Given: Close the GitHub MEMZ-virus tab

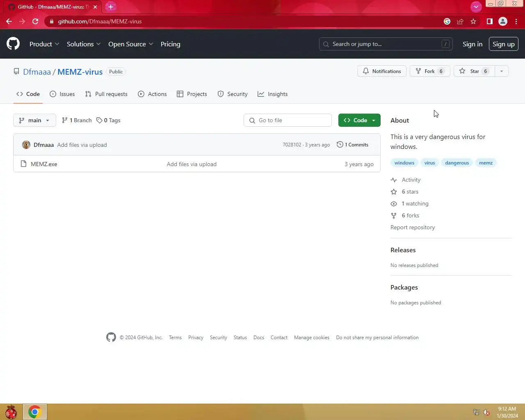Looking at the screenshot, I should click(95, 7).
